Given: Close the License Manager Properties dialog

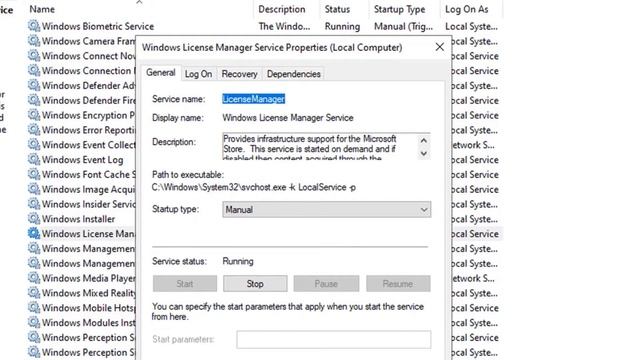Looking at the screenshot, I should 440,47.
